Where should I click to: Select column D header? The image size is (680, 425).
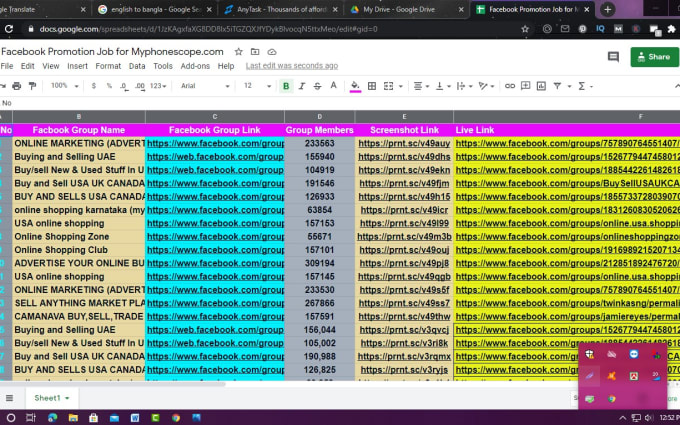point(319,117)
